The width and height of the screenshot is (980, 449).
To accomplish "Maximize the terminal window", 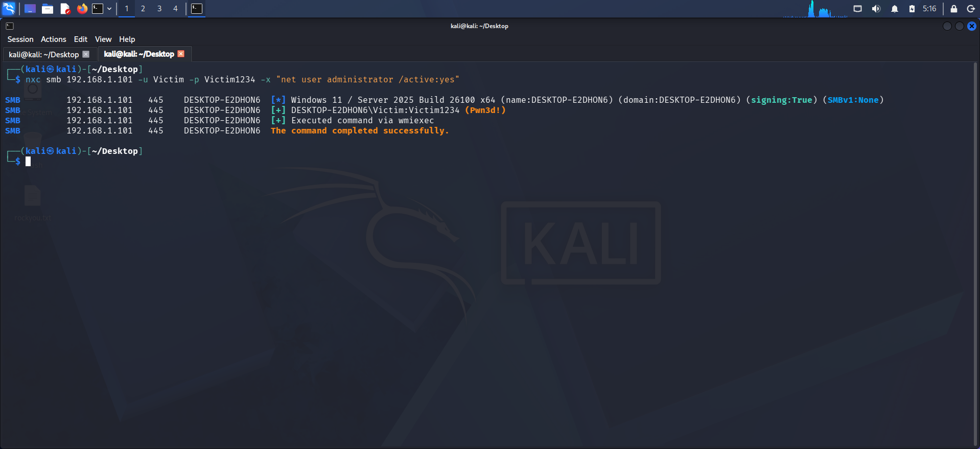I will coord(960,26).
